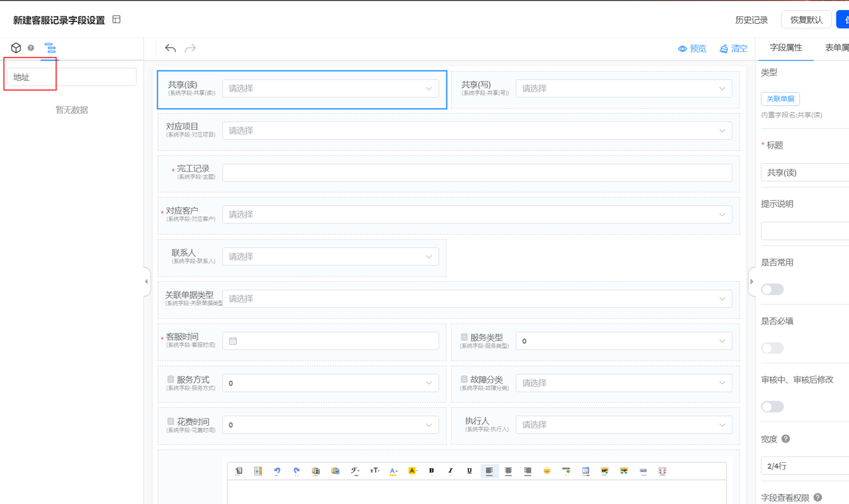Click the layout icon beside the page title
Viewport: 849px width, 504px height.
tap(117, 20)
